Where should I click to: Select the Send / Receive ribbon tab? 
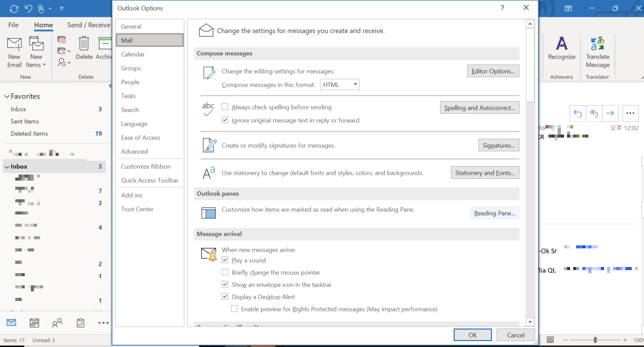[x=88, y=25]
